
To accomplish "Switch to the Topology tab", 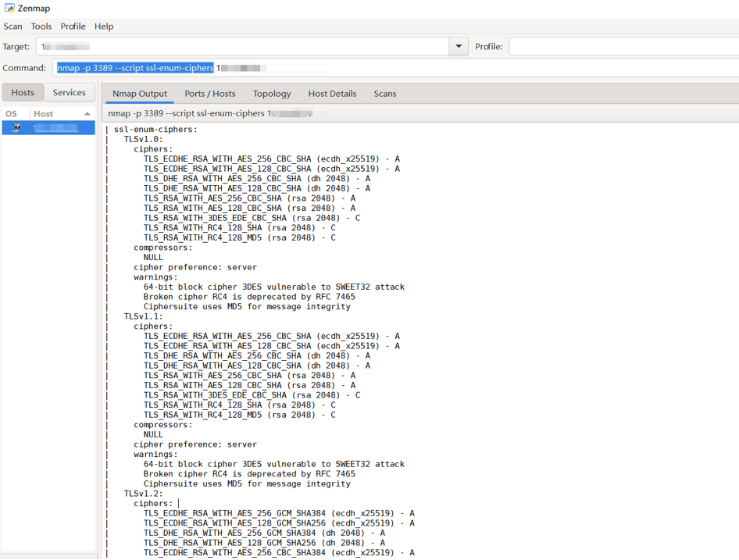I will tap(272, 94).
